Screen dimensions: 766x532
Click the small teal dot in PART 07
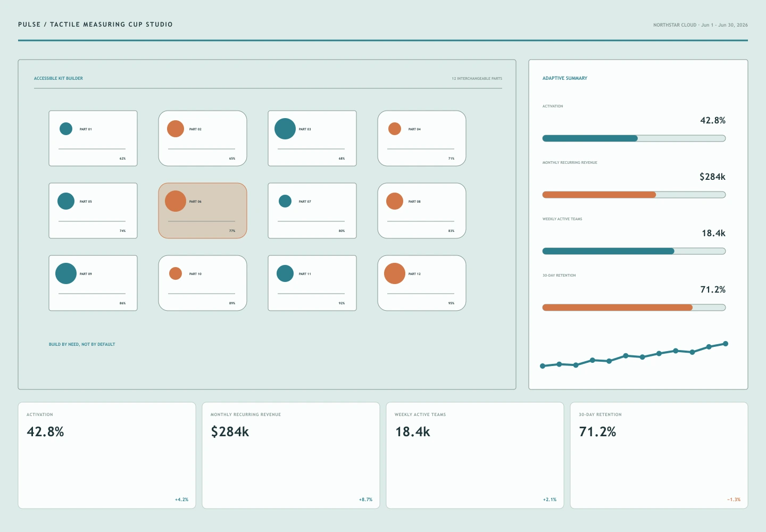click(285, 201)
